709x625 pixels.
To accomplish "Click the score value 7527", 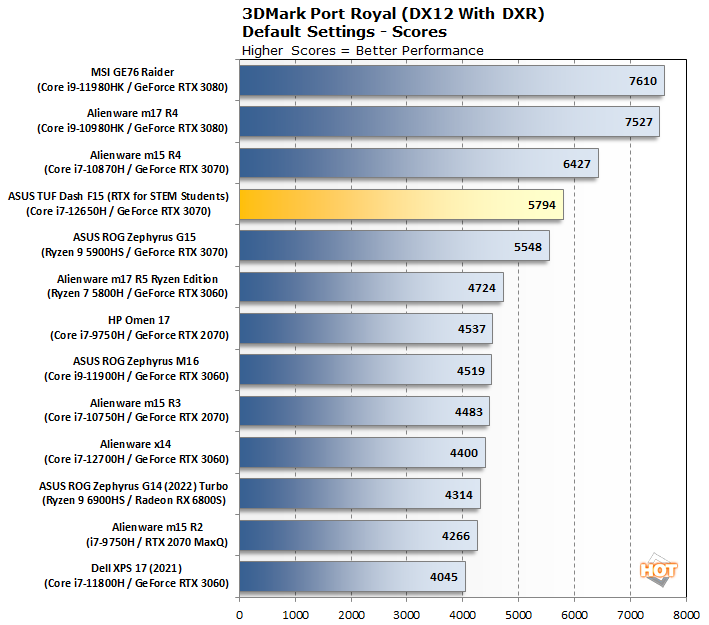I will pyautogui.click(x=638, y=122).
